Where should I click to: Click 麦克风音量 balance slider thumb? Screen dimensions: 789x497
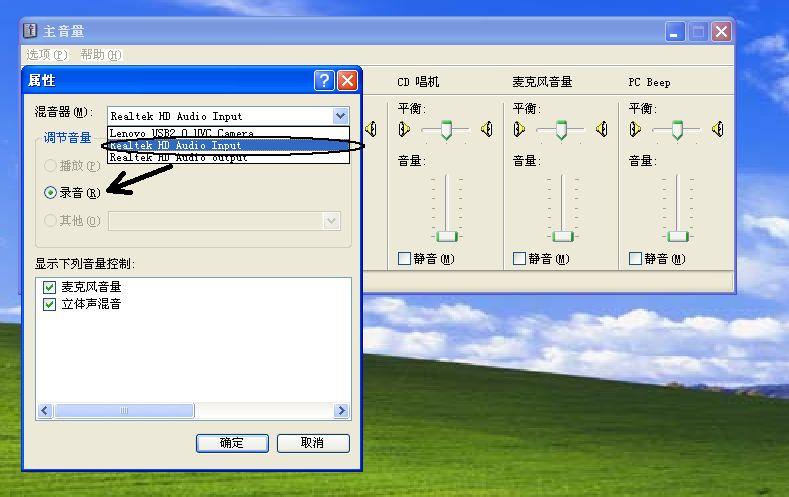pos(561,129)
